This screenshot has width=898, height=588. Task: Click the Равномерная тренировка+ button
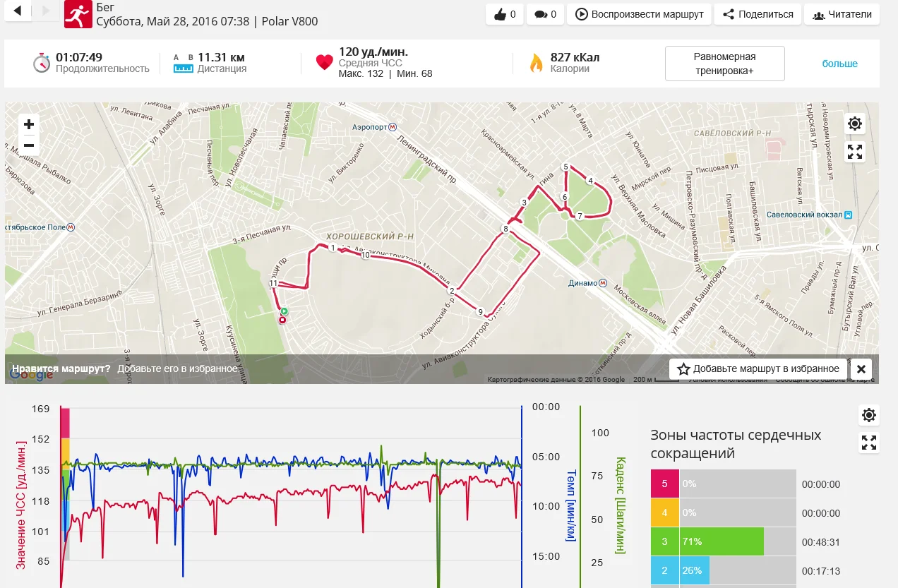click(x=724, y=64)
